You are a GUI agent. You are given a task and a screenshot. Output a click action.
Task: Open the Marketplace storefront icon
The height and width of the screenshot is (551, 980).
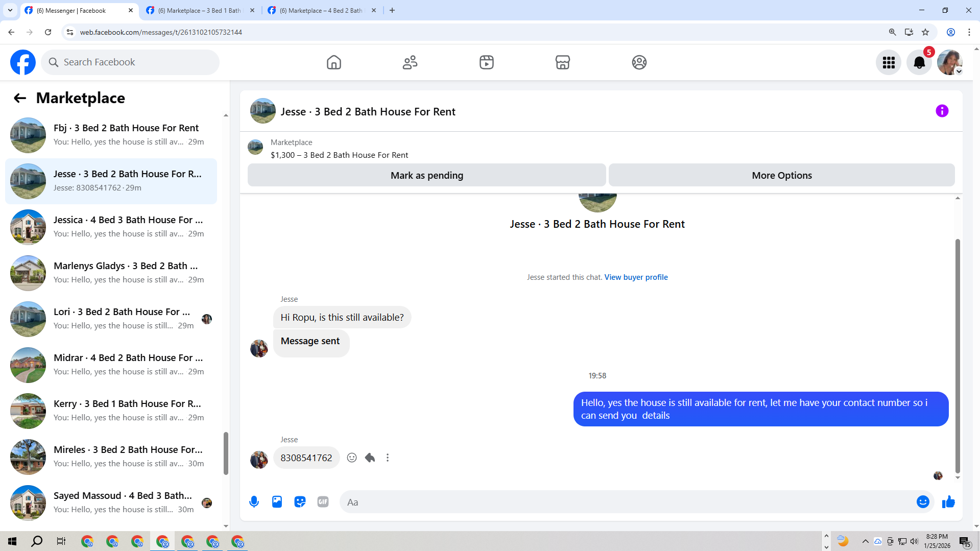pyautogui.click(x=562, y=62)
